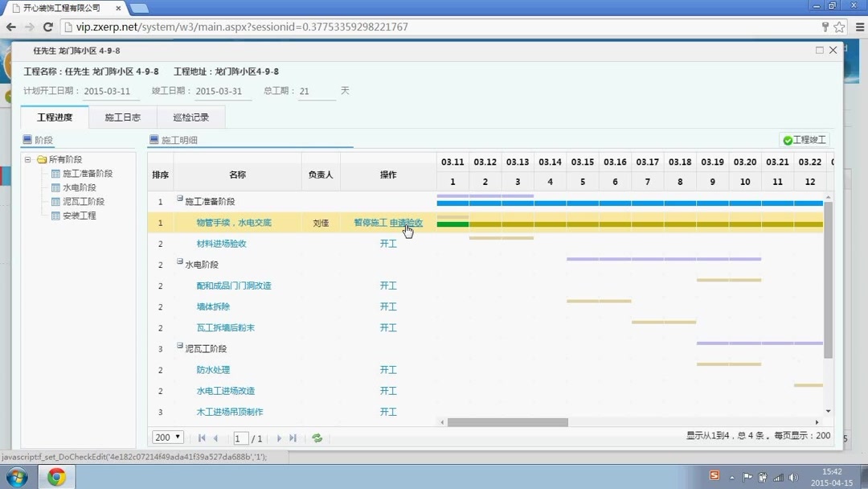Switch to the 施工日志 tab
This screenshot has height=489, width=868.
tap(122, 116)
